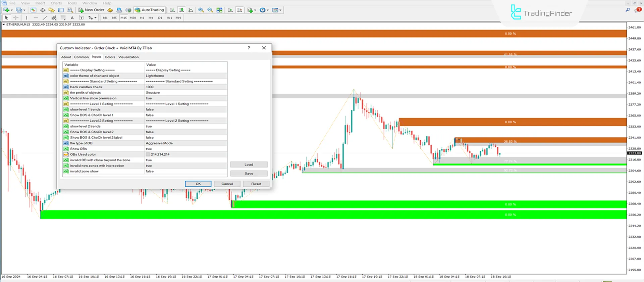Toggle the Market Watch window icon
Viewport: 644px width, 282px height.
point(33,10)
